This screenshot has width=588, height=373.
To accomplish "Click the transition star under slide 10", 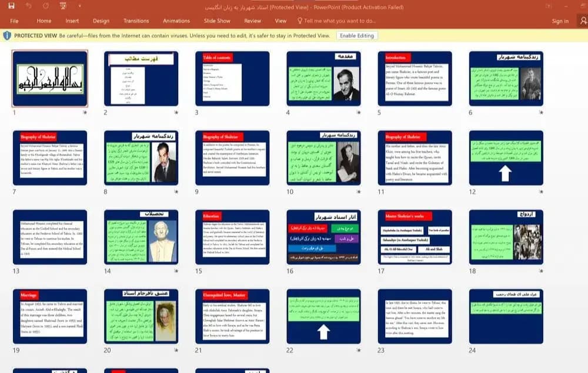I will tap(359, 191).
